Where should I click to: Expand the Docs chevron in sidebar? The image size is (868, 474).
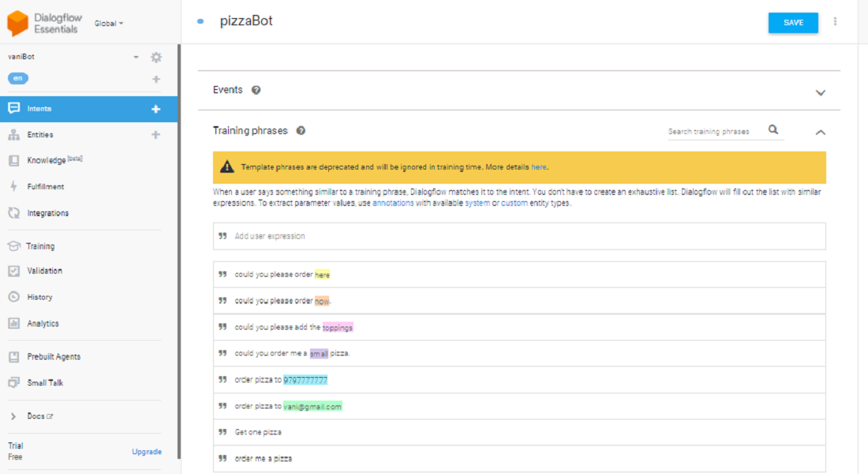coord(13,416)
